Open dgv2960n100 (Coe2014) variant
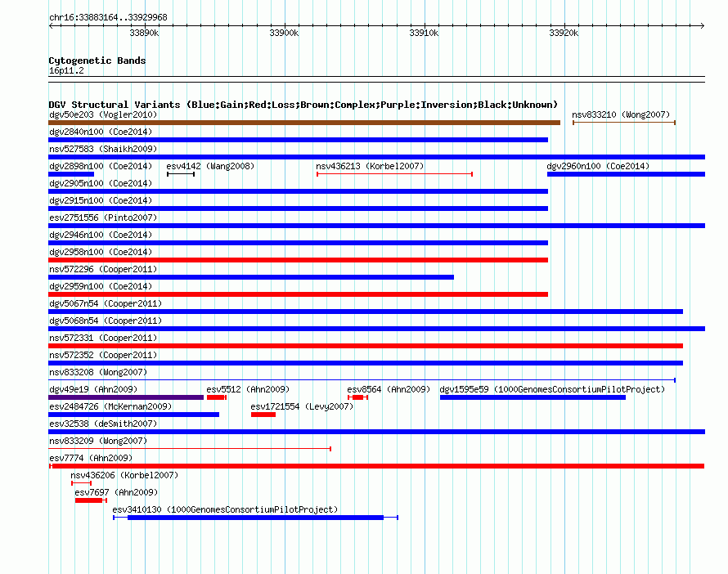728x574 pixels. coord(626,174)
